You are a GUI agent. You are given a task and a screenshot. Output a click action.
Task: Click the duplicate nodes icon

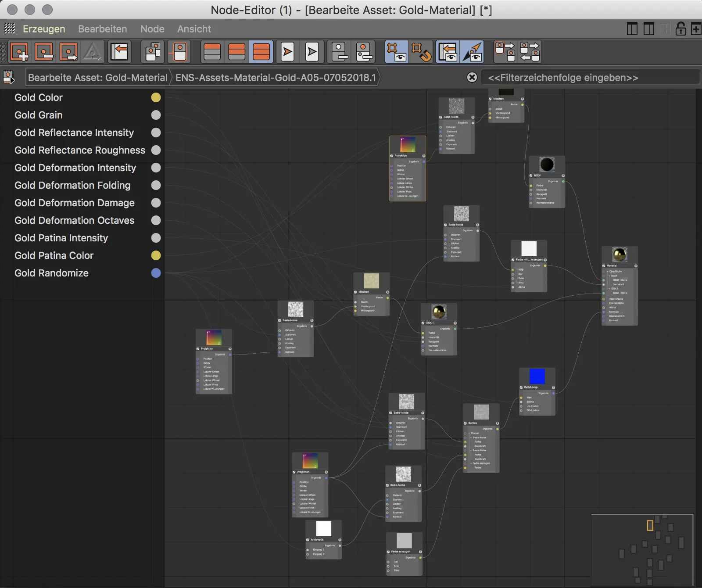(153, 52)
